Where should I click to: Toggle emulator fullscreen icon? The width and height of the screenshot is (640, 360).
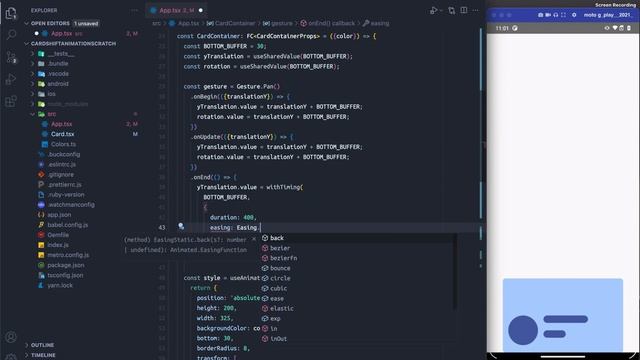[x=563, y=15]
